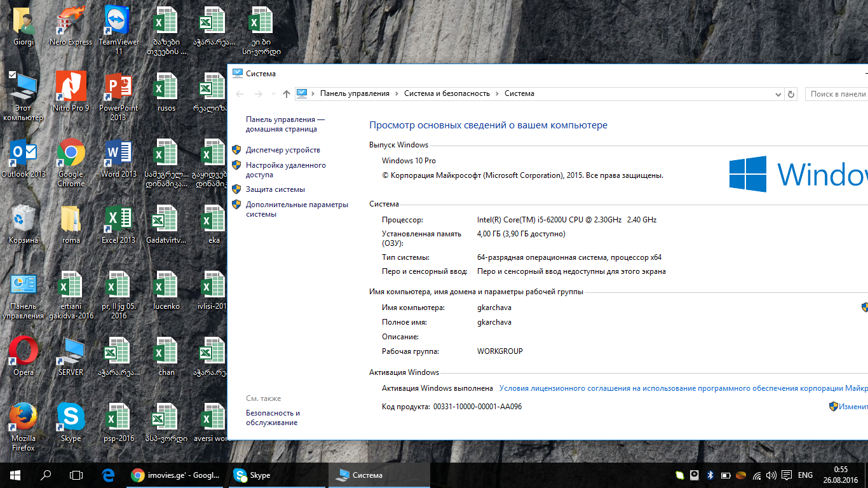Open PowerPoint 2013 shortcut
The height and width of the screenshot is (488, 868).
(118, 97)
